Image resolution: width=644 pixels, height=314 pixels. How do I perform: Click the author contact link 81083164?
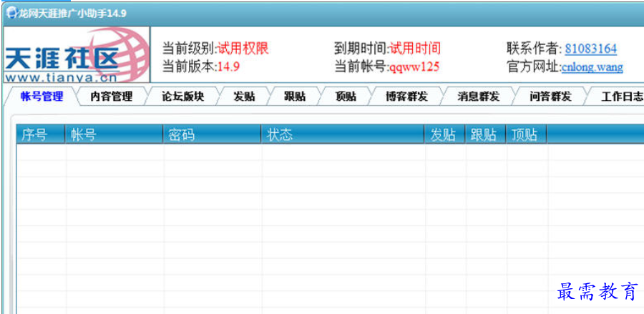click(590, 49)
